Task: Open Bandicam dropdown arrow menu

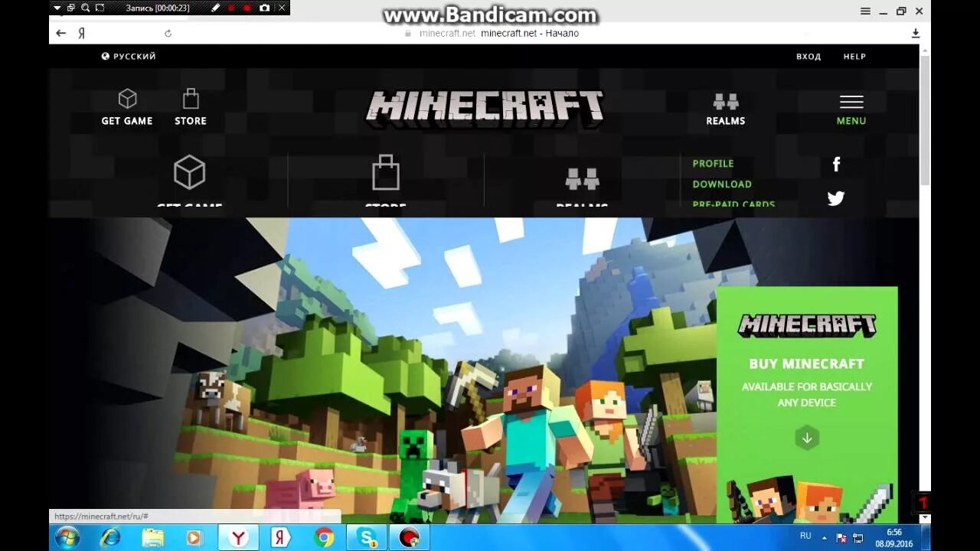Action: tap(57, 8)
